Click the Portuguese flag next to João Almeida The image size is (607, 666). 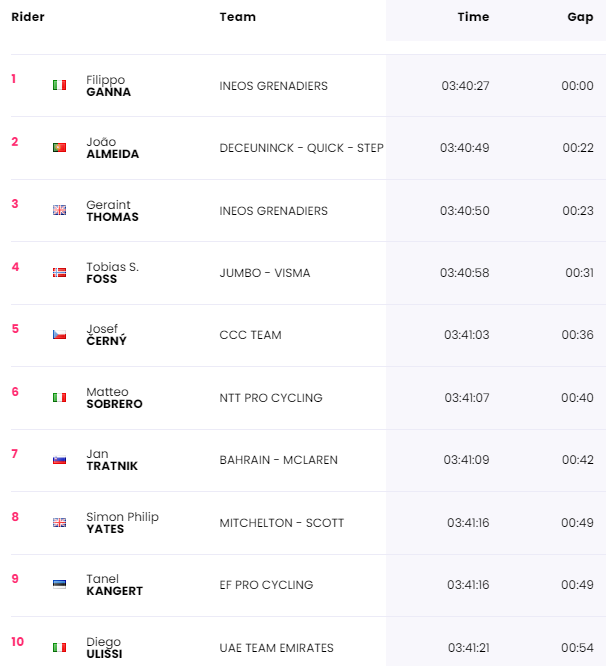pos(59,148)
